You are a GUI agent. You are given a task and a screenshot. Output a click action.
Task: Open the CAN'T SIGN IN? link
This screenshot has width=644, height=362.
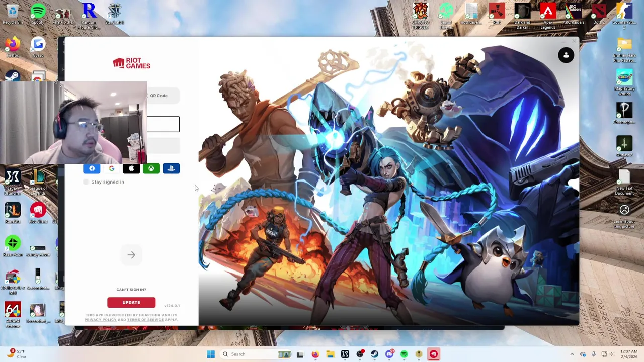131,290
